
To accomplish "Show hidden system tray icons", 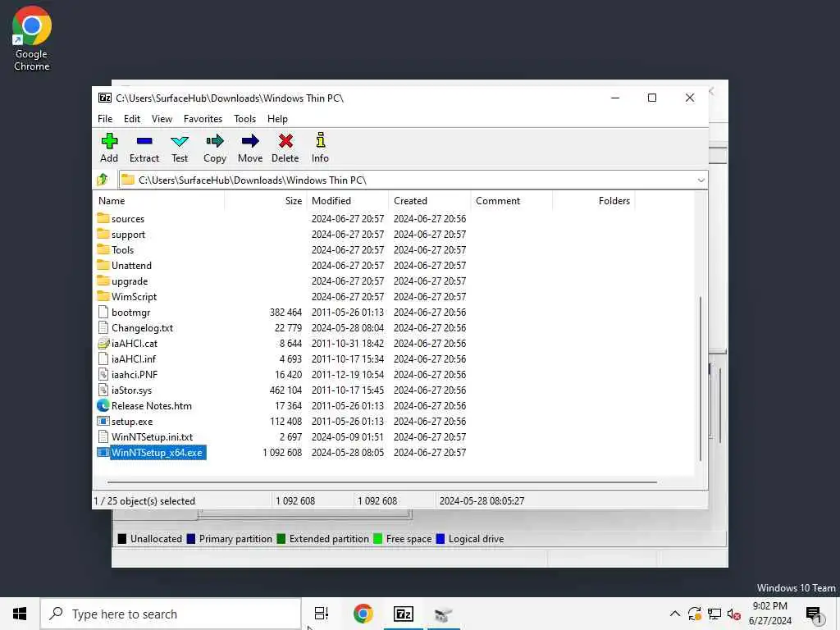I will pyautogui.click(x=675, y=614).
